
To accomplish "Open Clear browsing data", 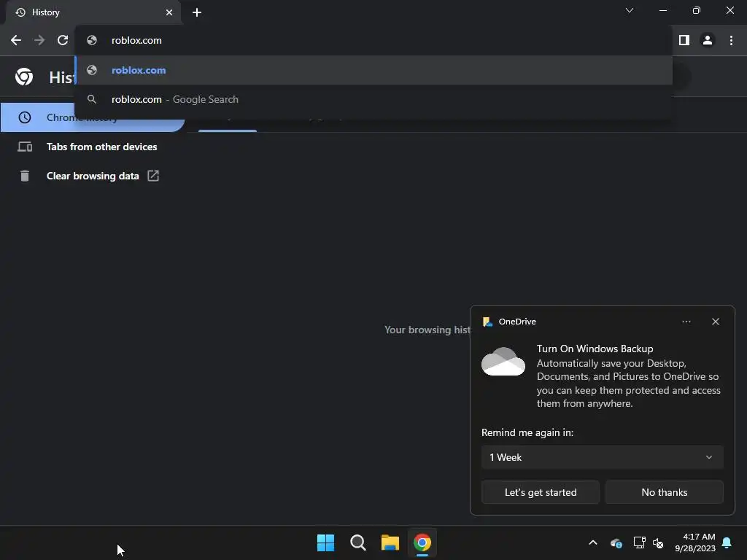I will tap(93, 176).
